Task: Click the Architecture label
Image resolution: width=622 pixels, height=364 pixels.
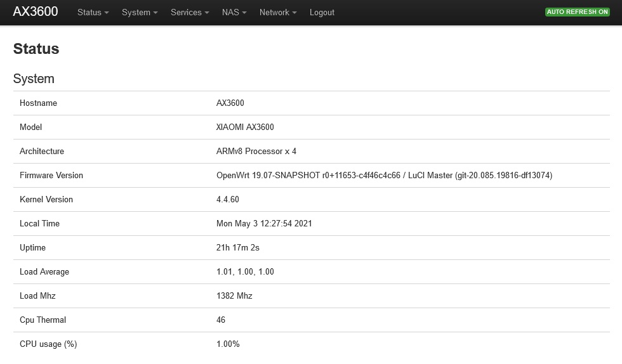Action: click(x=42, y=152)
